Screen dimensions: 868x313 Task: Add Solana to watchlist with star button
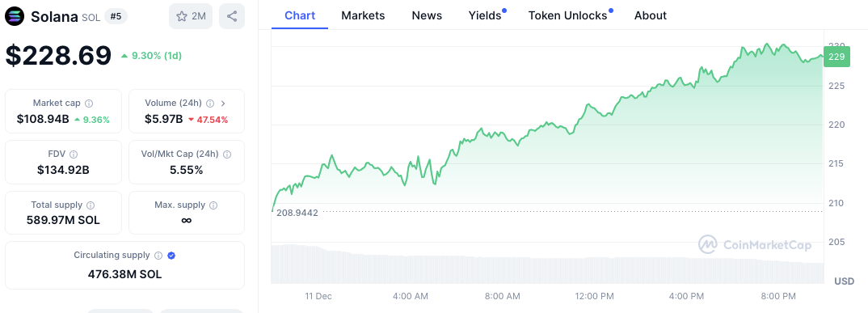(x=191, y=16)
